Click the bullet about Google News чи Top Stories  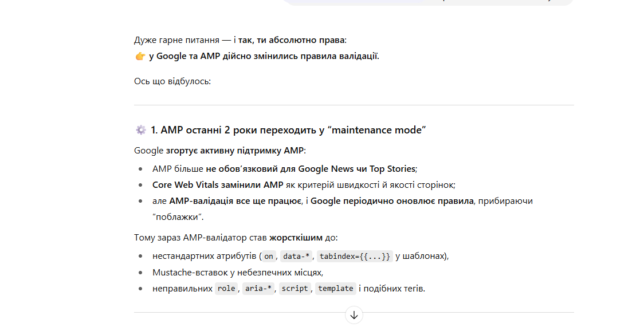point(285,169)
